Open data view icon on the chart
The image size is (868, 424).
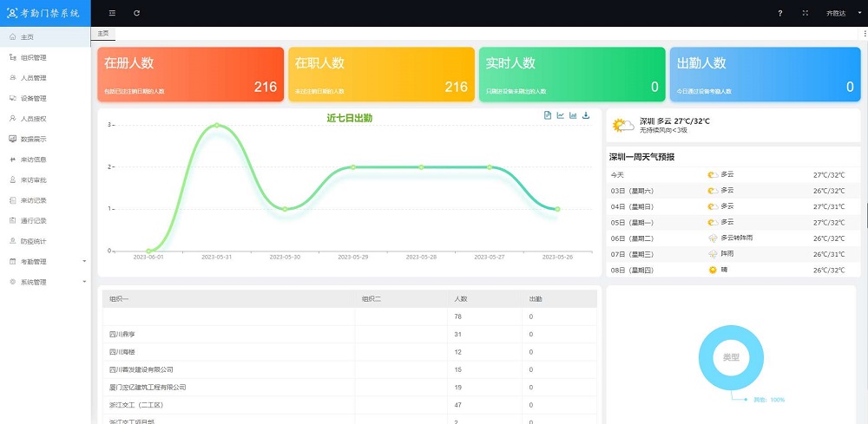[548, 115]
